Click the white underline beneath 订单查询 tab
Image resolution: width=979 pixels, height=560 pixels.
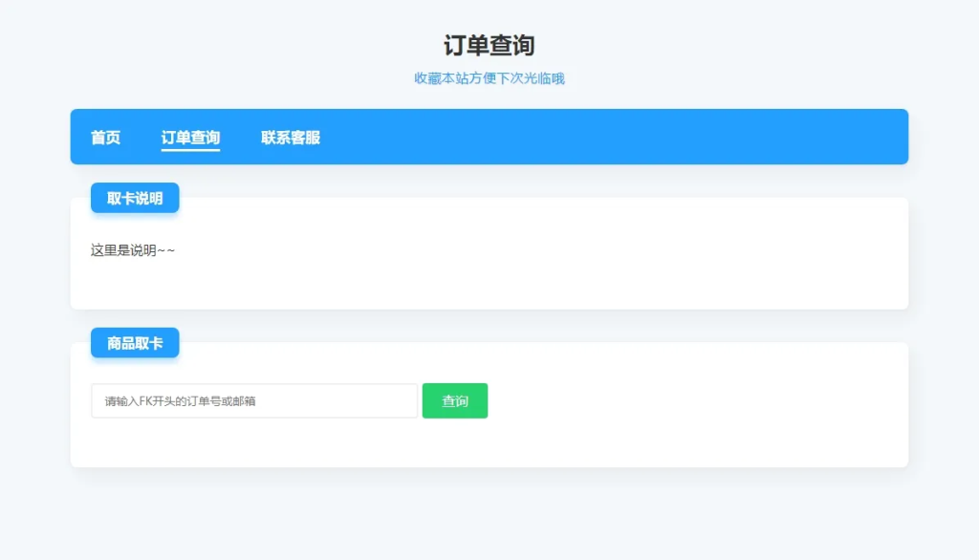[190, 150]
